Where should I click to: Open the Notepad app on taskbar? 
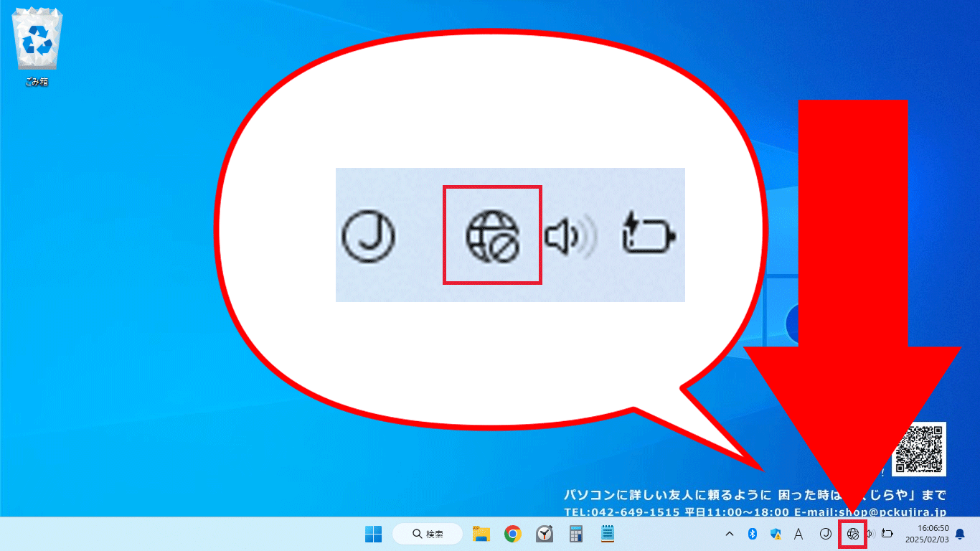coord(608,534)
